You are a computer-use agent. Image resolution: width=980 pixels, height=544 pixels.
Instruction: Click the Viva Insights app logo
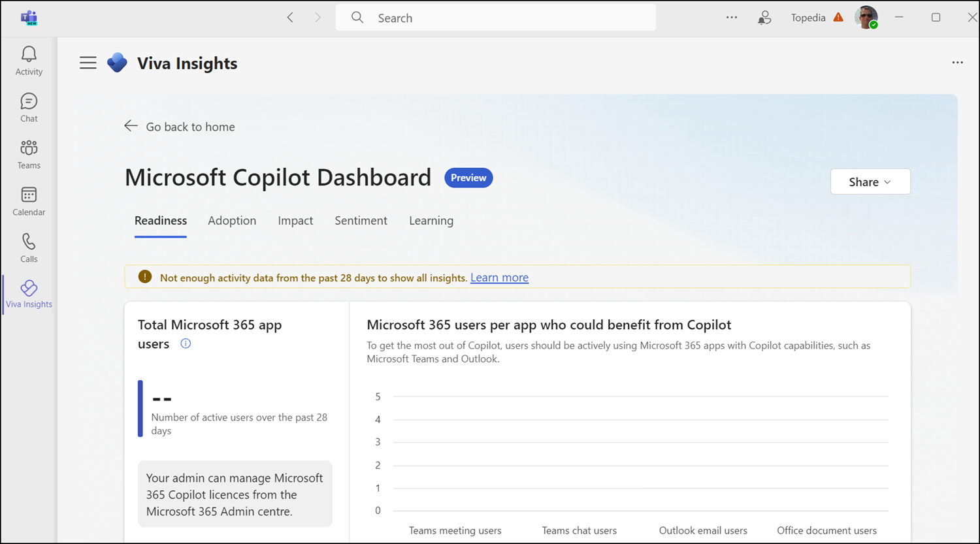click(116, 62)
